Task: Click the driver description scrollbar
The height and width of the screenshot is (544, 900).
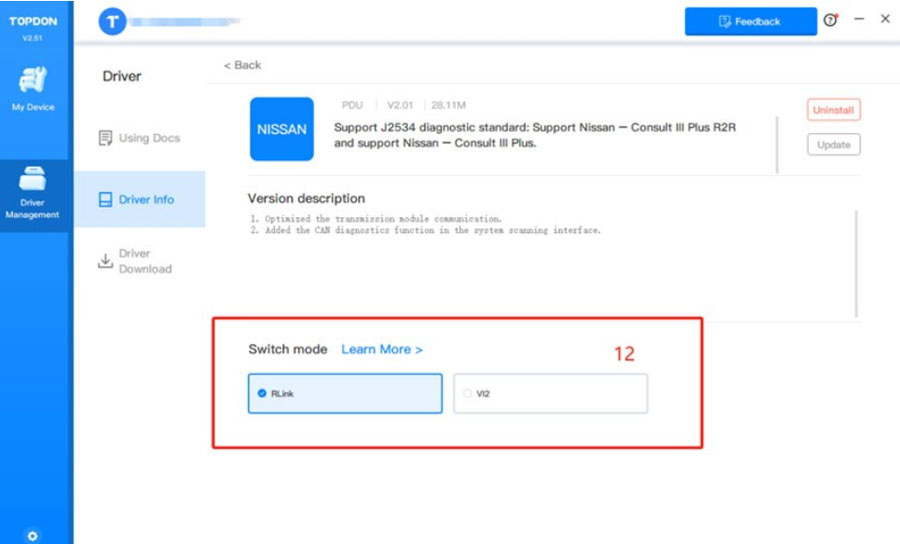Action: click(x=777, y=145)
